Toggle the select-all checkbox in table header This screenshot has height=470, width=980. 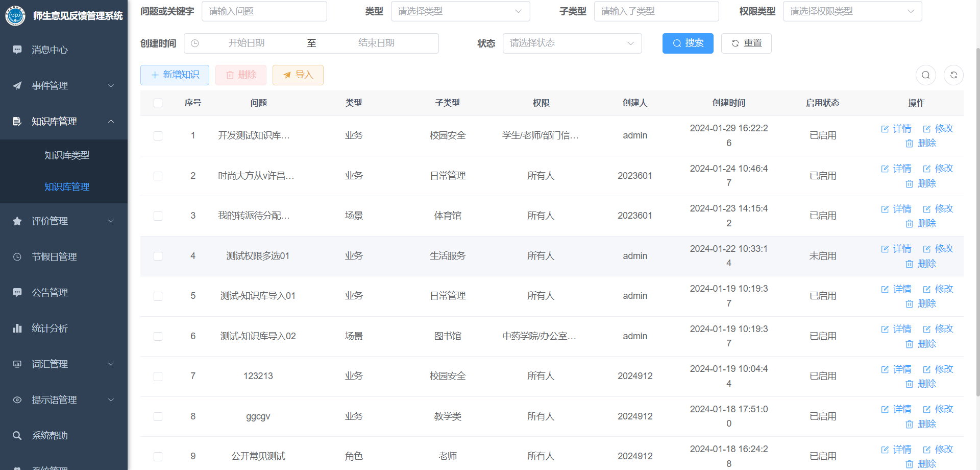(x=158, y=103)
